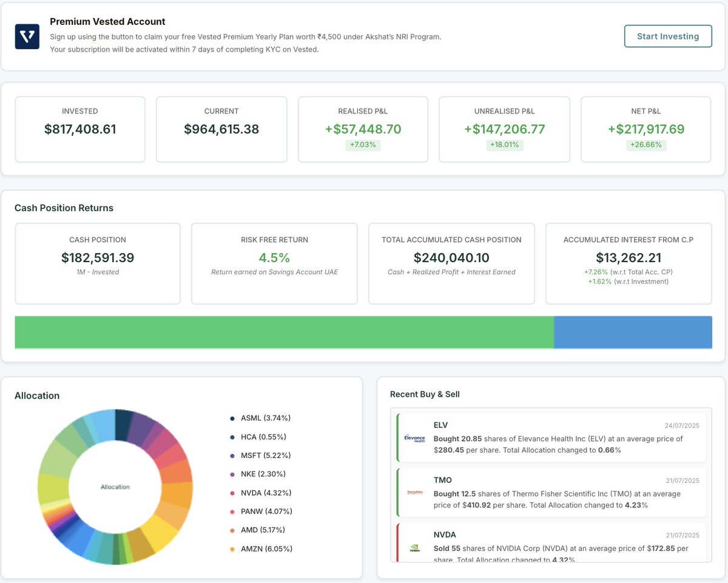This screenshot has height=583, width=728.
Task: Click Total Accumulated Cash $240,040.10
Action: tap(451, 258)
